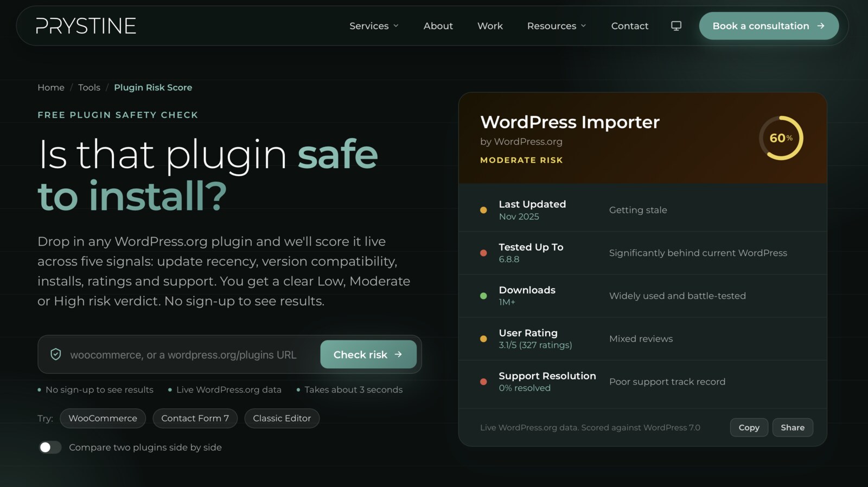The height and width of the screenshot is (487, 868).
Task: Toggle the display theme monitor icon
Action: tap(676, 25)
